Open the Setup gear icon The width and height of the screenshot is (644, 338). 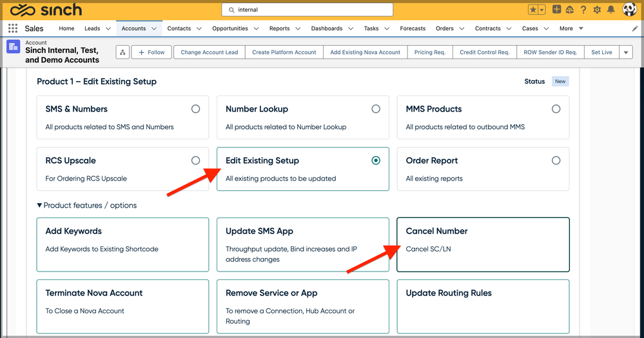[x=597, y=10]
